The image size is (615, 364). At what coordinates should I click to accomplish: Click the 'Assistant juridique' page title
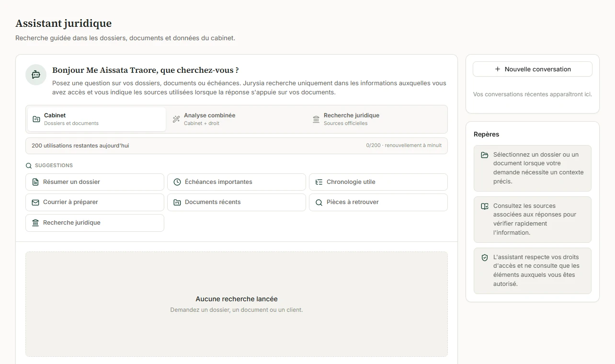pos(64,23)
